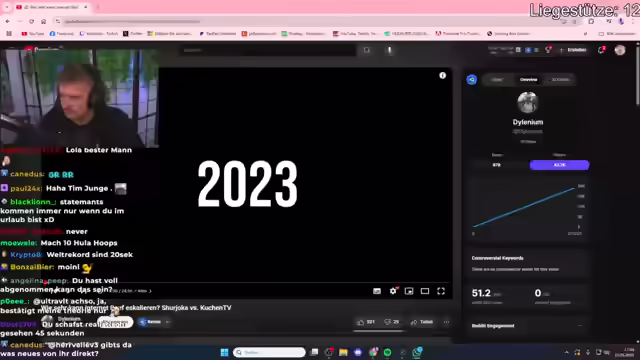Open File Explorer from the taskbar
This screenshot has width=640, height=360.
(343, 352)
